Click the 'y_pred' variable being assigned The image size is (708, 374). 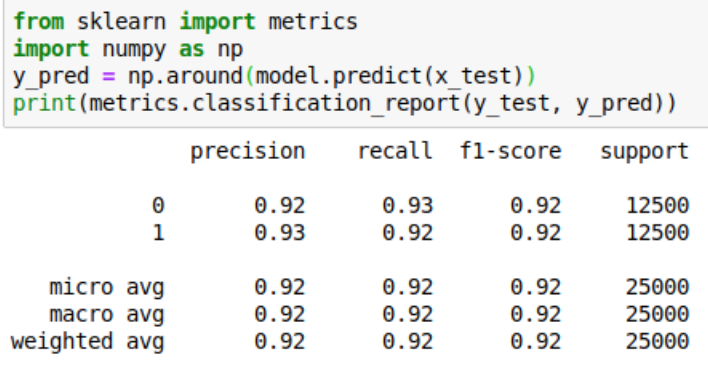click(x=51, y=77)
